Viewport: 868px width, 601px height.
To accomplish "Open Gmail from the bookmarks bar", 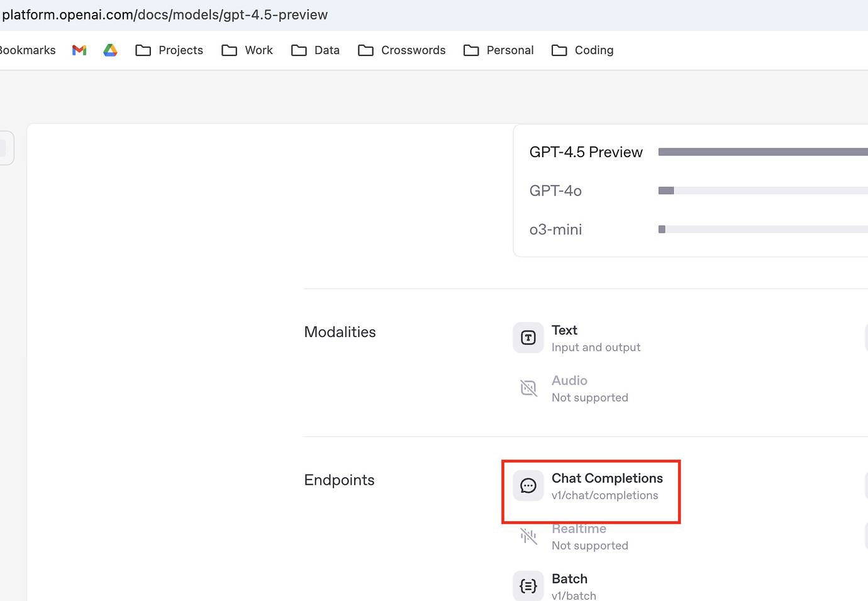I will click(79, 50).
